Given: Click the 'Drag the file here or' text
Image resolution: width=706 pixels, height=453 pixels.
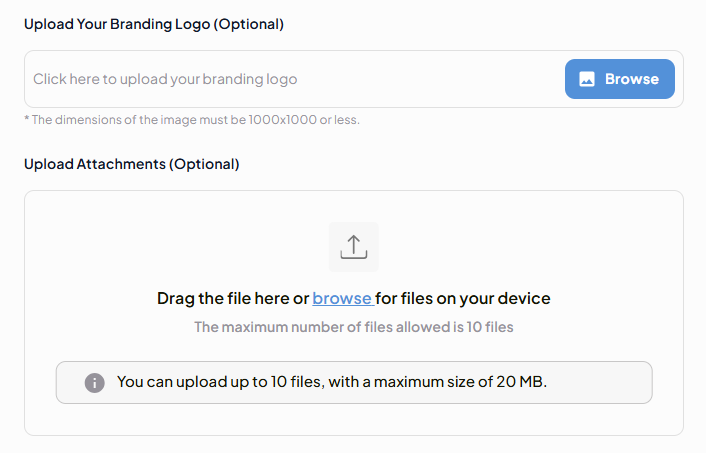Looking at the screenshot, I should (233, 298).
